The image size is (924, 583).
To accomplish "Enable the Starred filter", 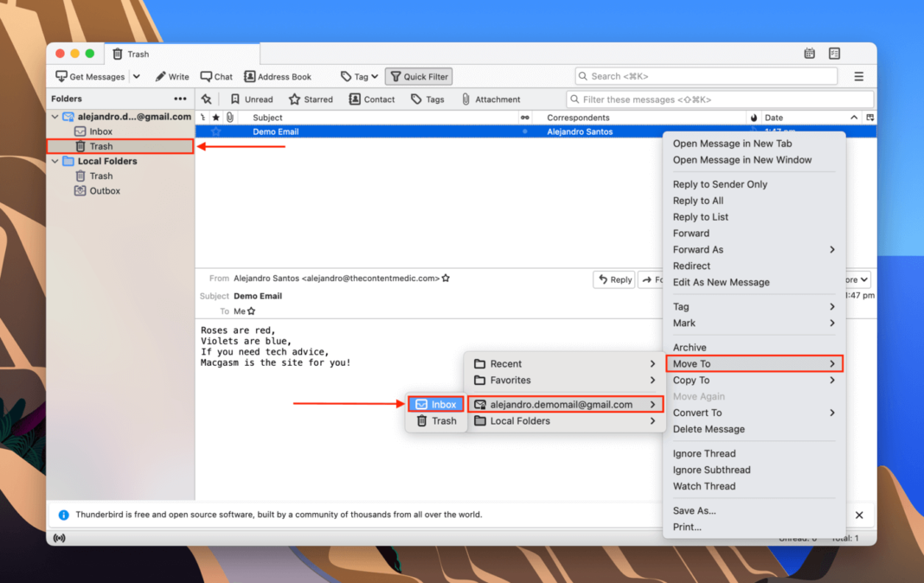I will tap(311, 99).
